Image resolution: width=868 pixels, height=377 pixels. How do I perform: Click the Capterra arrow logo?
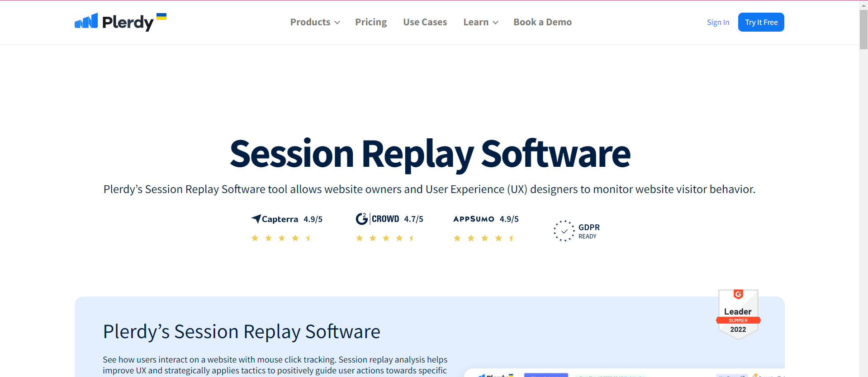[x=256, y=219]
